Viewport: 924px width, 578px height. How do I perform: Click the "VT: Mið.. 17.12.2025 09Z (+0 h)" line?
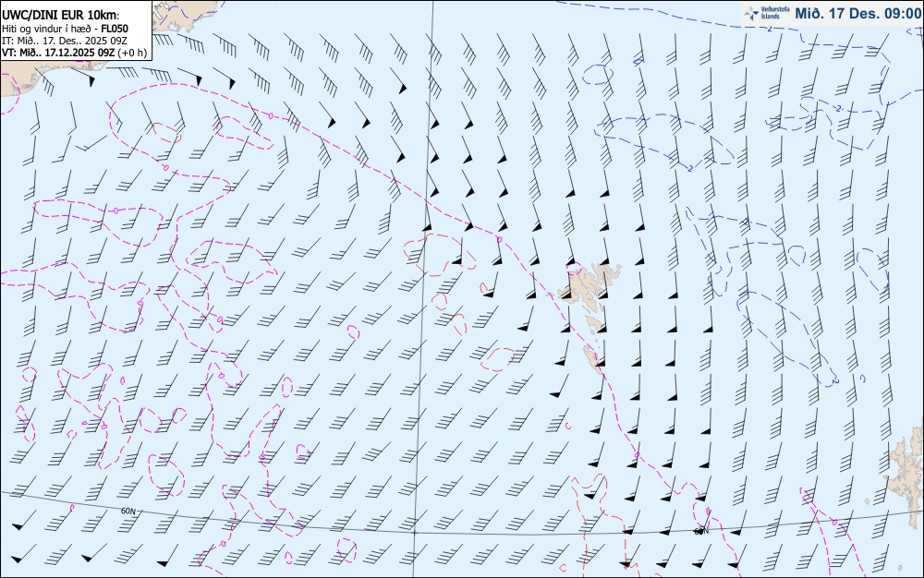pos(74,53)
